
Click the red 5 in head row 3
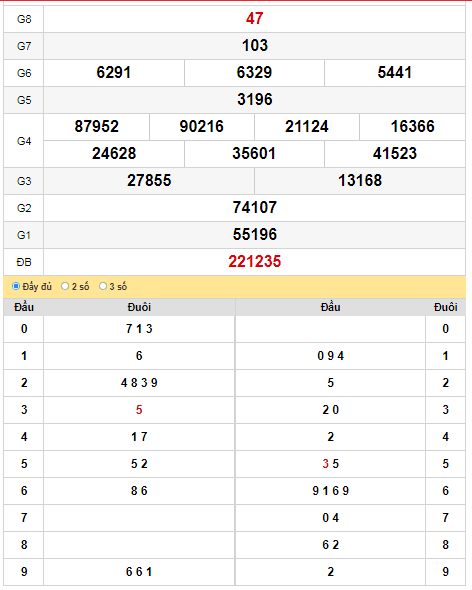[x=139, y=410]
